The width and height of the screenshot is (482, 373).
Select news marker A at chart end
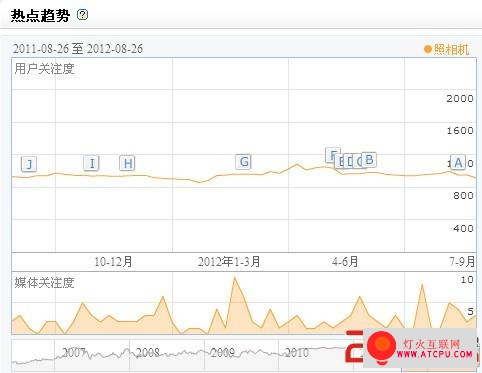(x=458, y=162)
